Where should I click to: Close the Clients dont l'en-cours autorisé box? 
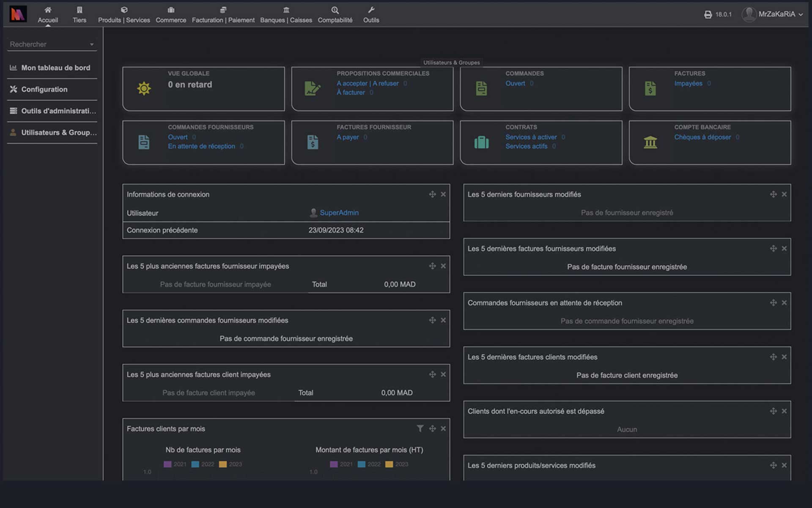point(784,411)
